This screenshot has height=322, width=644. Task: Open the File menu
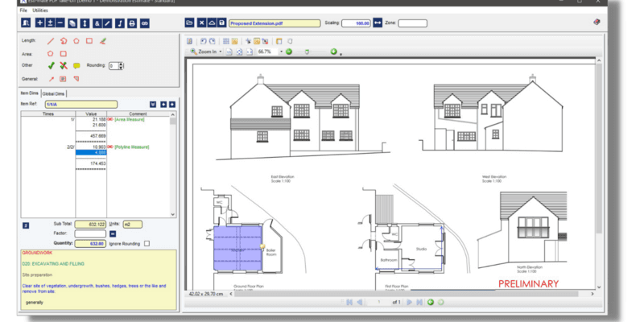point(23,10)
